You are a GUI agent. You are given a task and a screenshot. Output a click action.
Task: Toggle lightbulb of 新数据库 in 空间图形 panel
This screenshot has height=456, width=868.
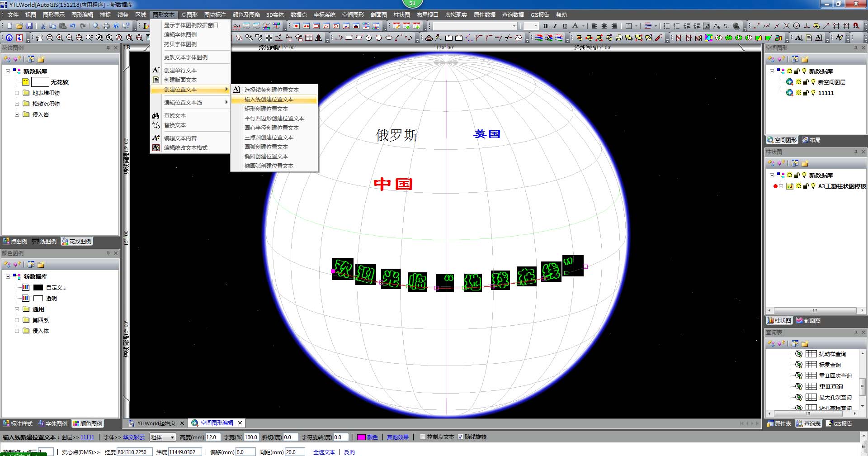[804, 71]
